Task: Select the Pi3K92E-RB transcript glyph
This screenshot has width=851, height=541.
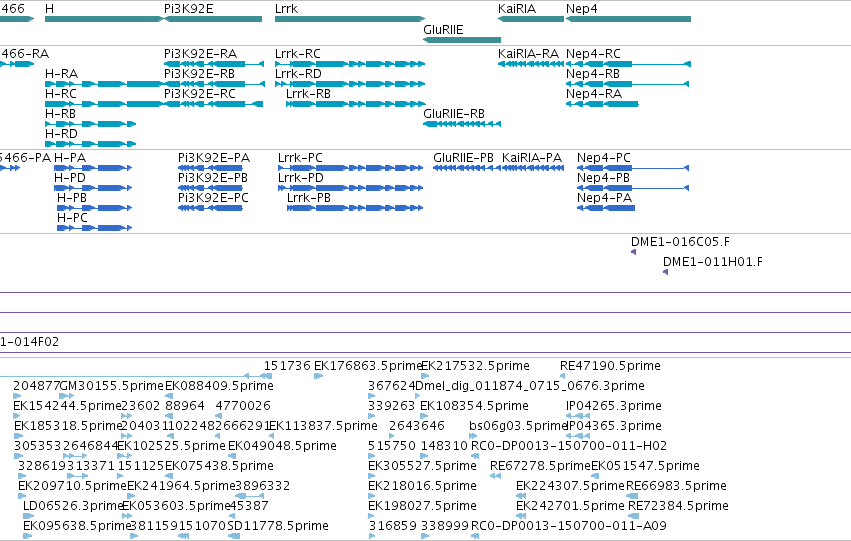Action: point(214,84)
